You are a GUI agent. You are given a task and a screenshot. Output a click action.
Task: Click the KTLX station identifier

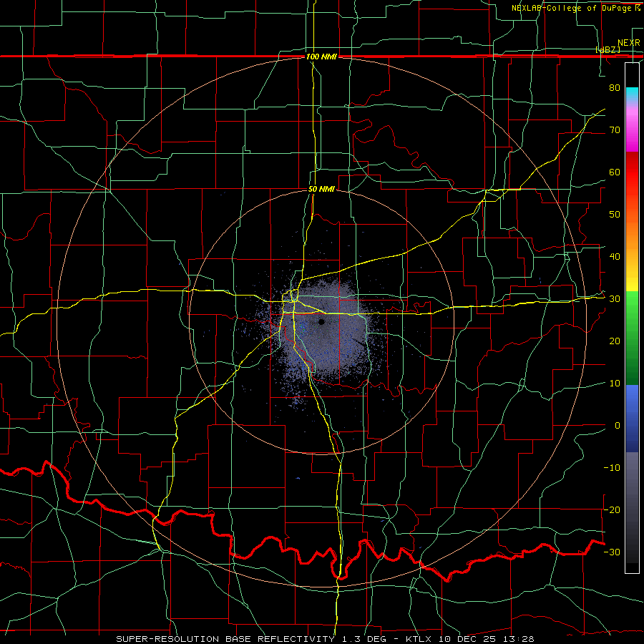pyautogui.click(x=419, y=639)
